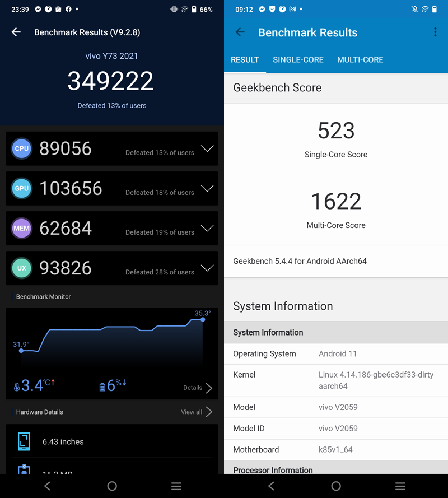This screenshot has height=498, width=448.
Task: Tap the thermometer temperature icon
Action: pyautogui.click(x=16, y=387)
